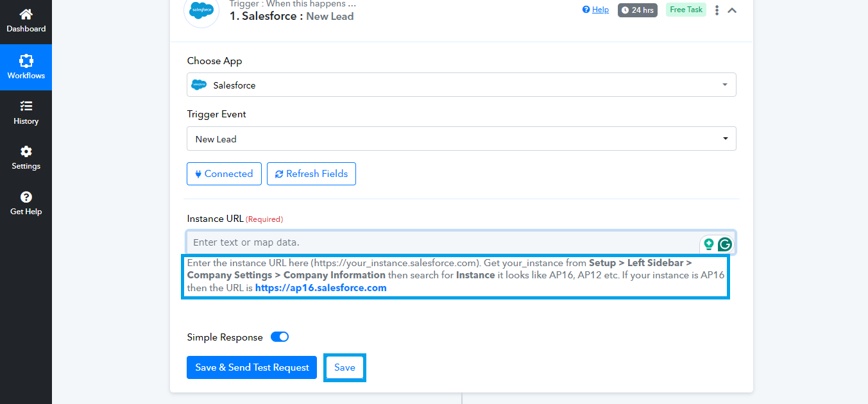Click the Grammarly lightbulb suggestion icon
The image size is (868, 404).
pyautogui.click(x=708, y=244)
